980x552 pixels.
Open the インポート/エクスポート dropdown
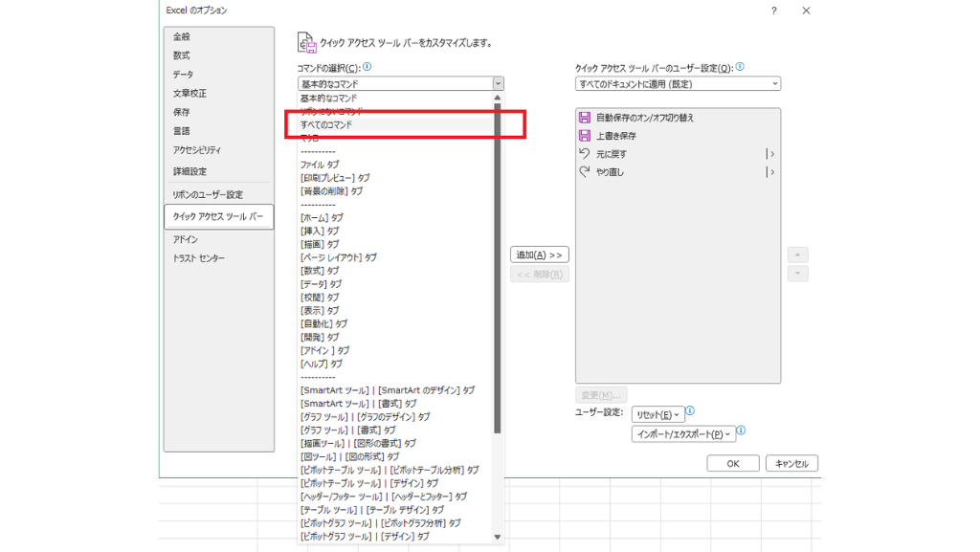(x=683, y=434)
